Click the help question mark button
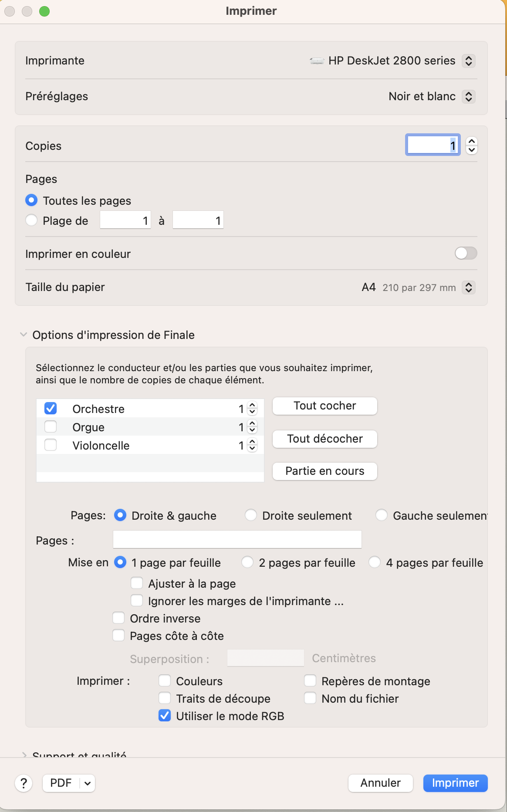Viewport: 507px width, 812px height. [x=24, y=783]
